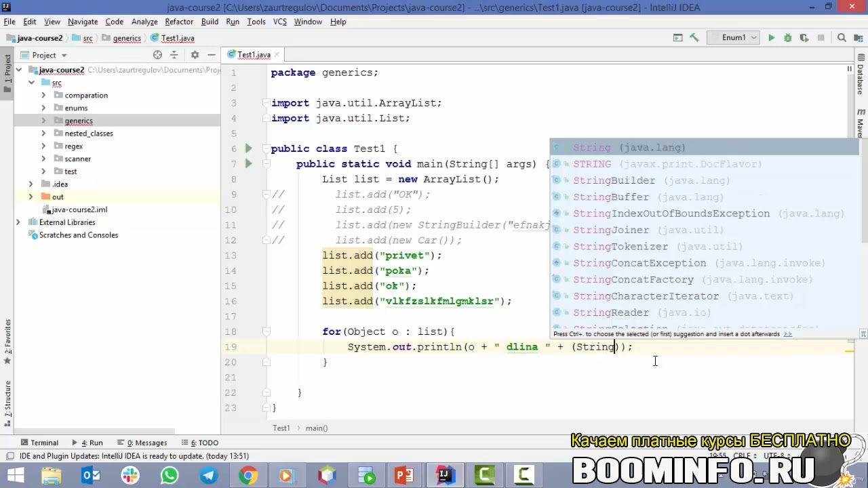Click the analysis pause icon at editor top right

click(x=849, y=69)
